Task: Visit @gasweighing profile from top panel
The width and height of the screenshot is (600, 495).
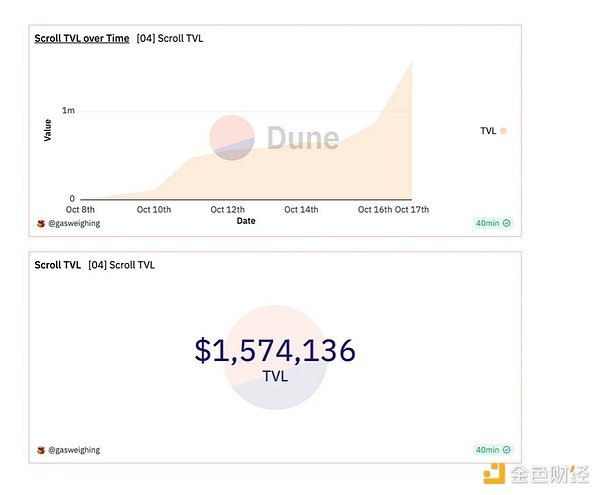Action: click(x=74, y=223)
